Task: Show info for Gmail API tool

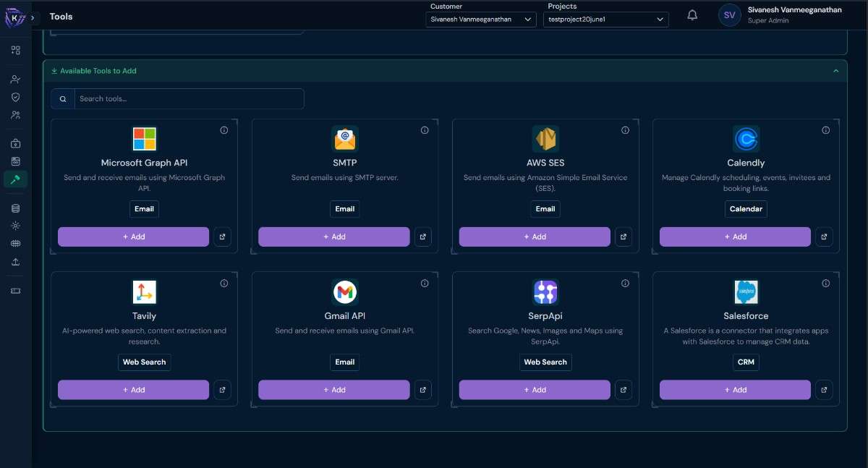Action: (x=425, y=284)
